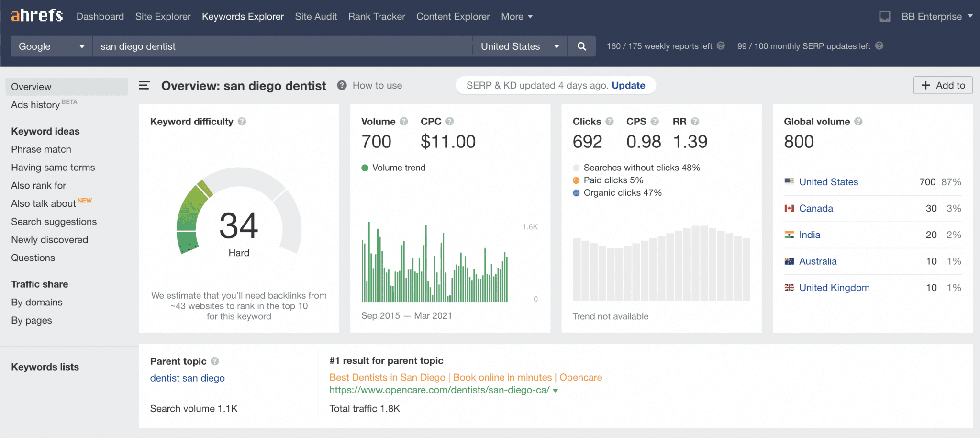Click the CPC help question icon
Screen dimensions: 980x438
(x=450, y=122)
